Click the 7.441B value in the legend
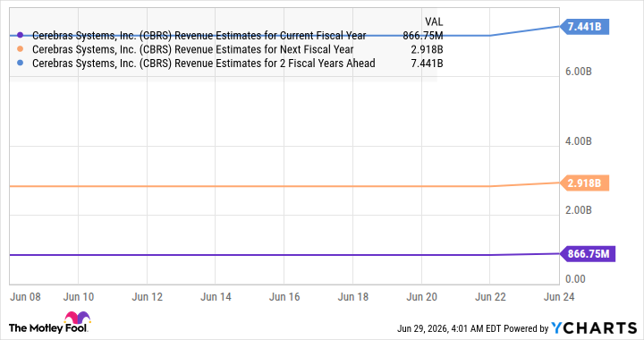This screenshot has height=340, width=644. point(427,64)
